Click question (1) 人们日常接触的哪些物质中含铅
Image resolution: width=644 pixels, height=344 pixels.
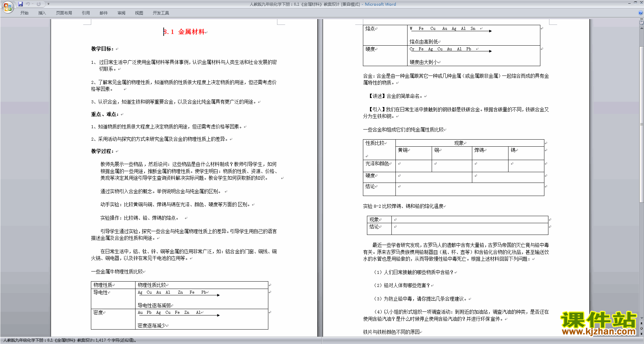(414, 272)
